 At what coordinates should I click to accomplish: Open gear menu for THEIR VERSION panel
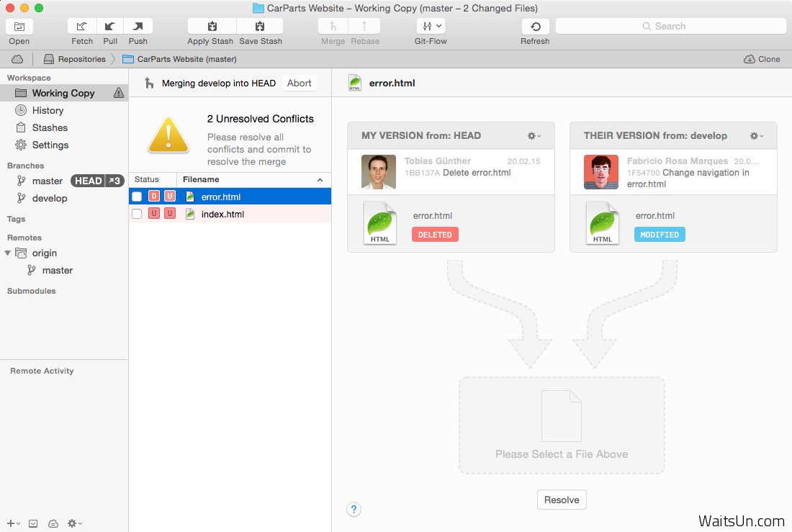click(x=757, y=136)
